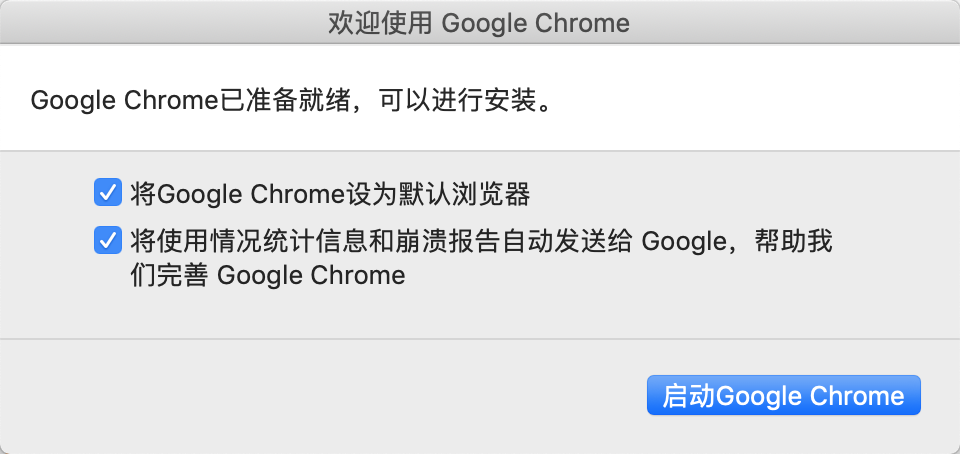This screenshot has width=960, height=454.
Task: Click the empty title bar area right of the title
Action: (x=800, y=23)
